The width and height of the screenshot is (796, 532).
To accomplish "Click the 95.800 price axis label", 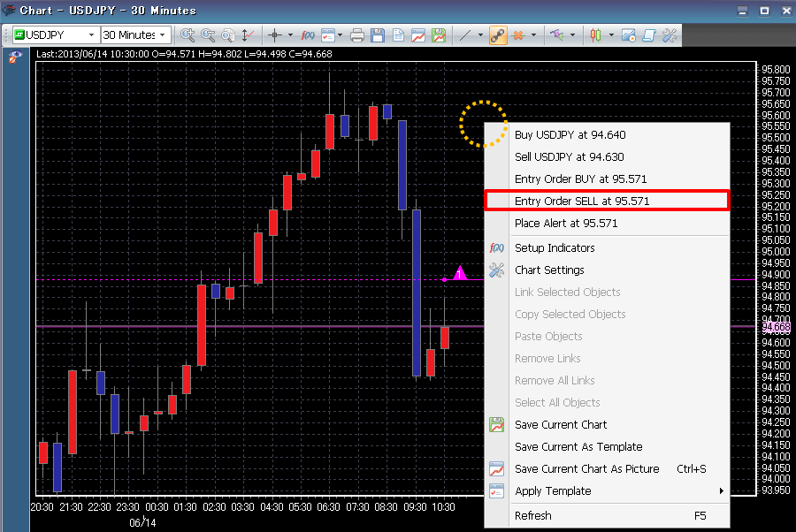I will (776, 70).
